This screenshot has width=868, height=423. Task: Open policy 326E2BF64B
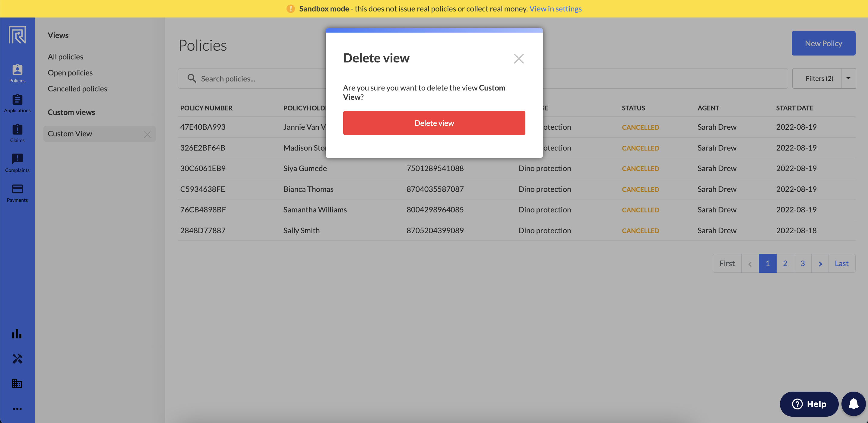tap(202, 148)
